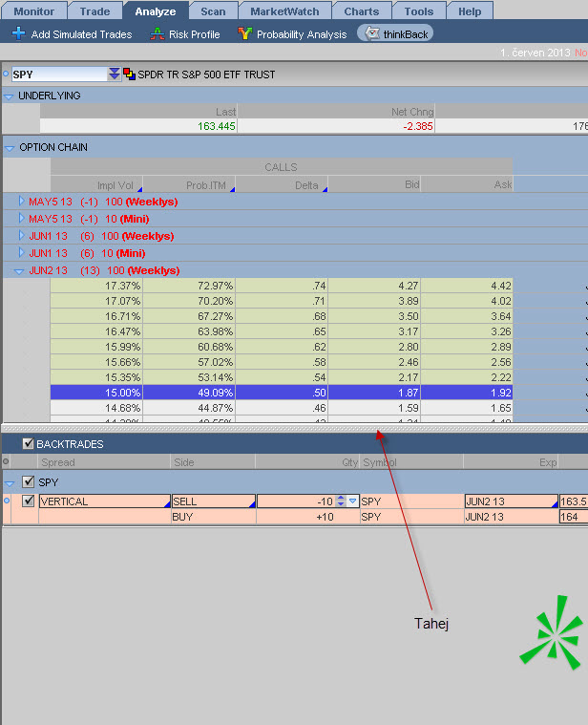Click the delta value .74
Viewport: 588px width, 725px height.
(x=319, y=286)
